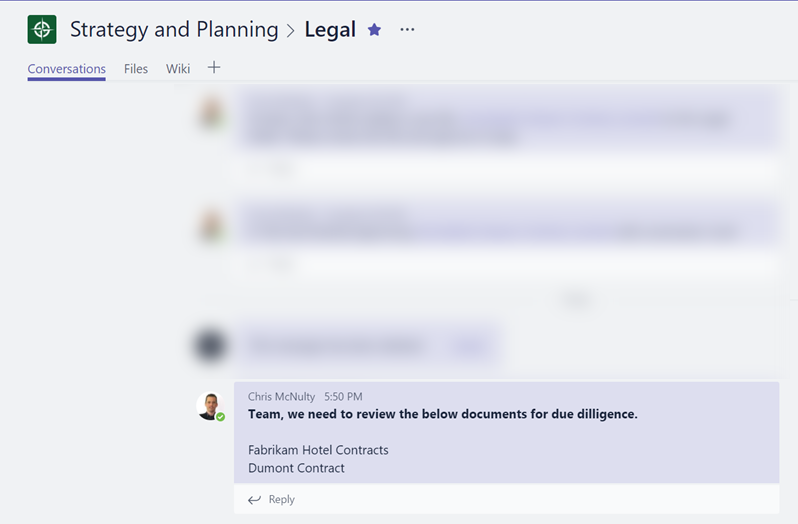Click the 5:50 PM message timestamp

tap(343, 397)
